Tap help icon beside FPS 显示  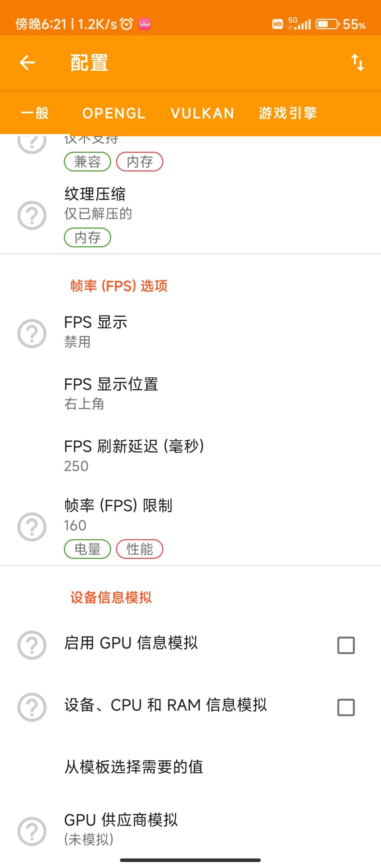pyautogui.click(x=32, y=333)
